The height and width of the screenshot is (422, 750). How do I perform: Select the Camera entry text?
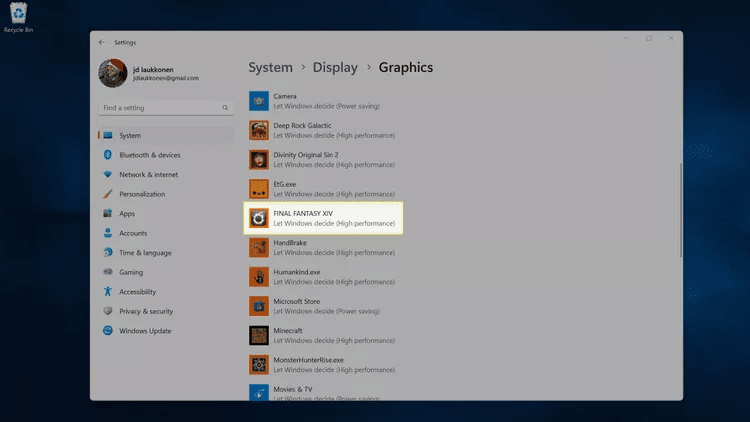point(327,101)
